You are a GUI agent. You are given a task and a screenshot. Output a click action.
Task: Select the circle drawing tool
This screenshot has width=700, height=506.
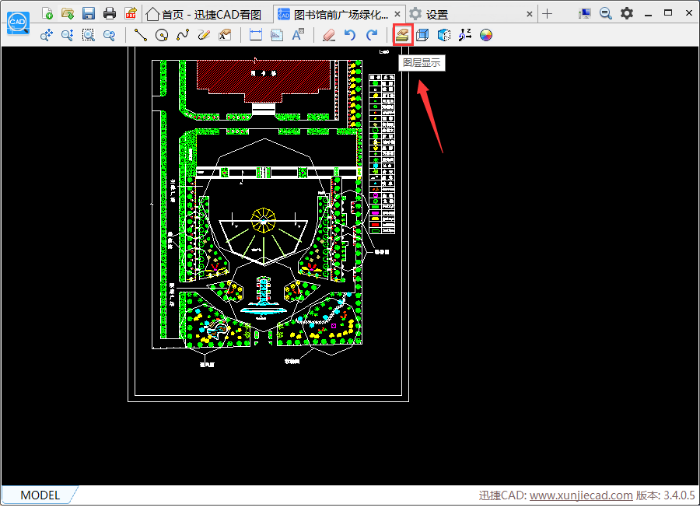(161, 35)
